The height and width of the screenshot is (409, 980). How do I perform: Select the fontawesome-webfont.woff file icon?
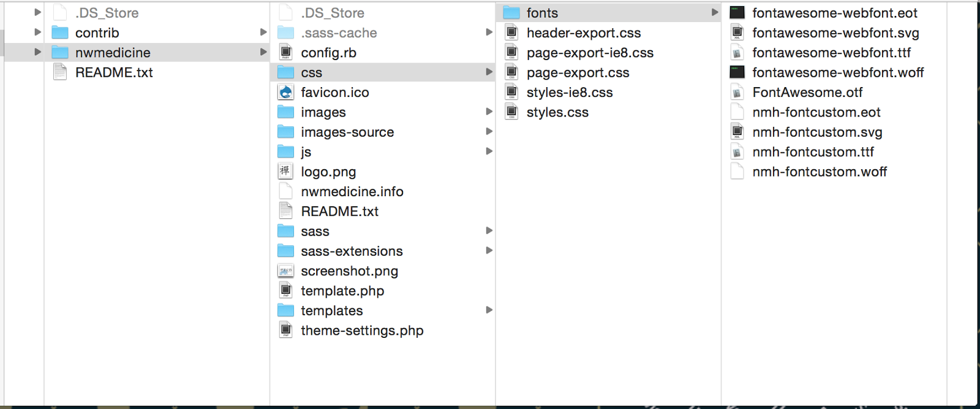[737, 72]
